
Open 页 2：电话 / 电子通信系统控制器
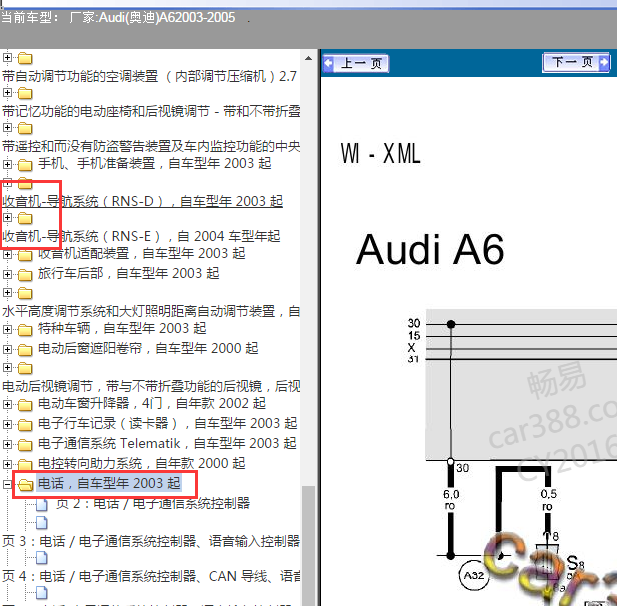tap(153, 503)
